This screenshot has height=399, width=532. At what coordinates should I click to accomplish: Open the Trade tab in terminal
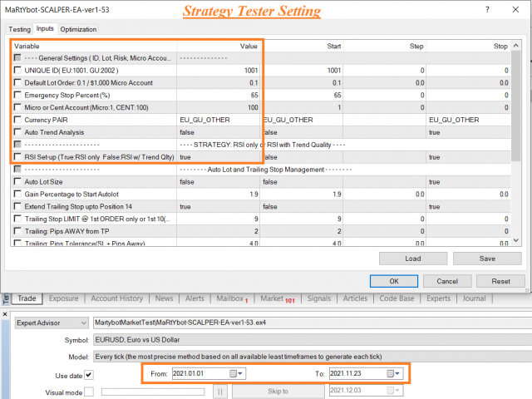[27, 298]
